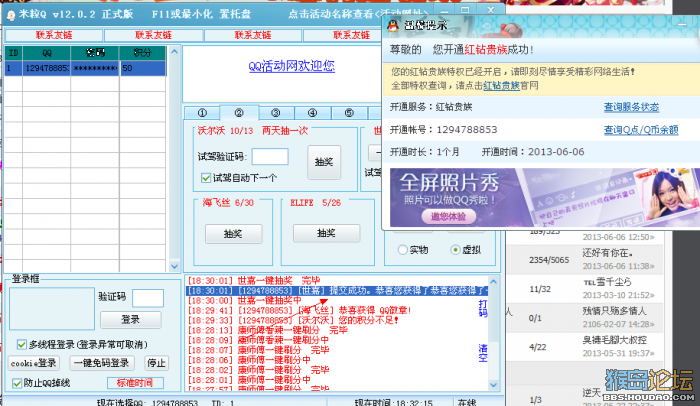The image size is (700, 406).
Task: Minimize the QQ notification popup
Action: pyautogui.click(x=681, y=24)
